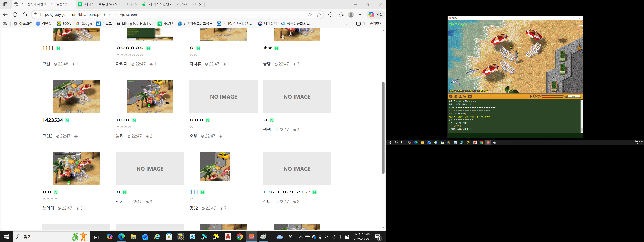The width and height of the screenshot is (644, 242).
Task: Open the map pin icon in game
Action: tap(470, 96)
